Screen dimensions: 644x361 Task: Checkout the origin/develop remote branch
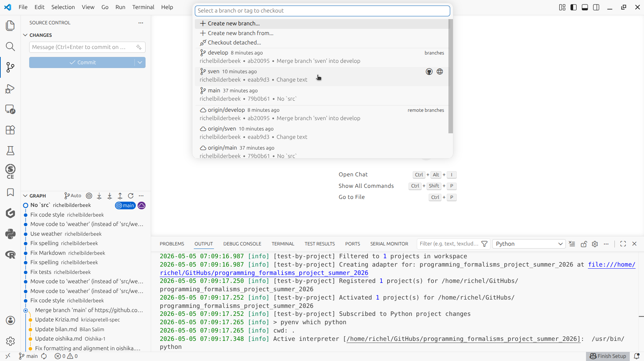tap(322, 114)
